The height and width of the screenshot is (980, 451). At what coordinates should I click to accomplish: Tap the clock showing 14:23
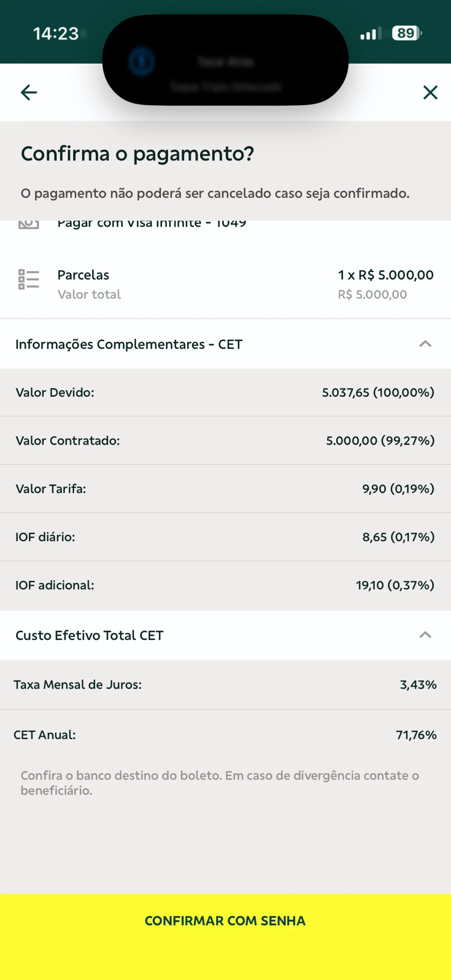coord(56,34)
